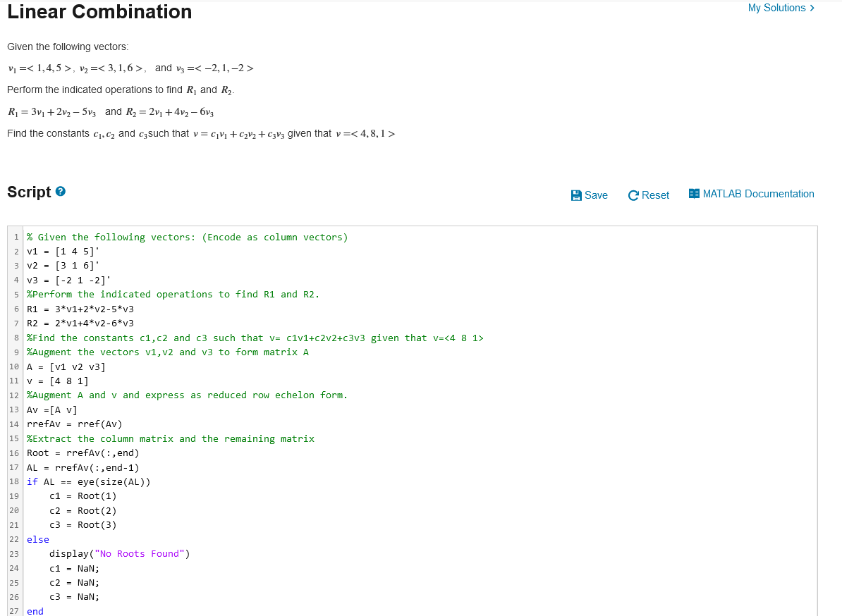
Task: Click the line defining matrix A
Action: pyautogui.click(x=65, y=366)
